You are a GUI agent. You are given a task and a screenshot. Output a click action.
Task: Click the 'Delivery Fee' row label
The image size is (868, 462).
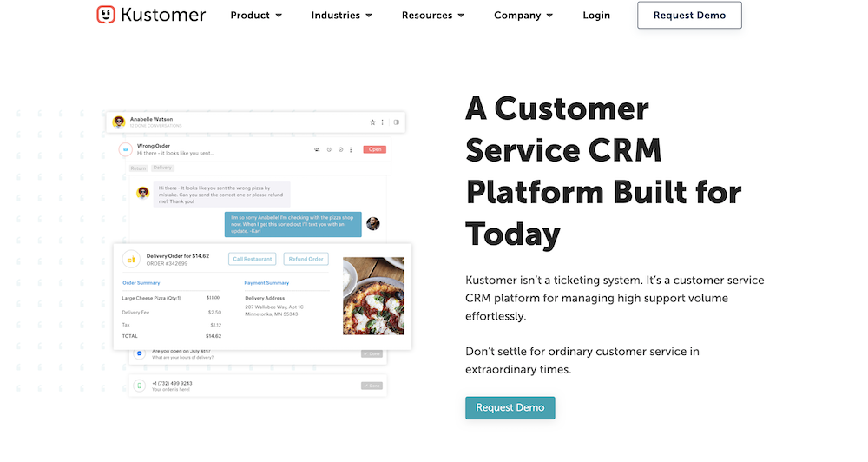(135, 313)
